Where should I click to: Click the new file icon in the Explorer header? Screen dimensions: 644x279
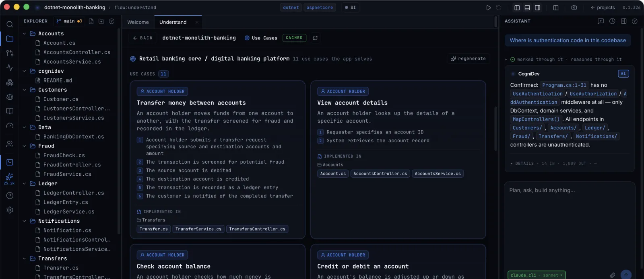[91, 21]
